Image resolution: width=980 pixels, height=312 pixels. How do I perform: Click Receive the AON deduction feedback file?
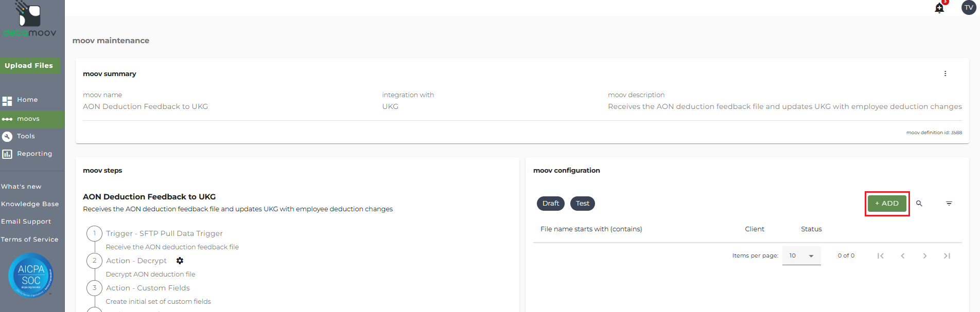point(172,247)
